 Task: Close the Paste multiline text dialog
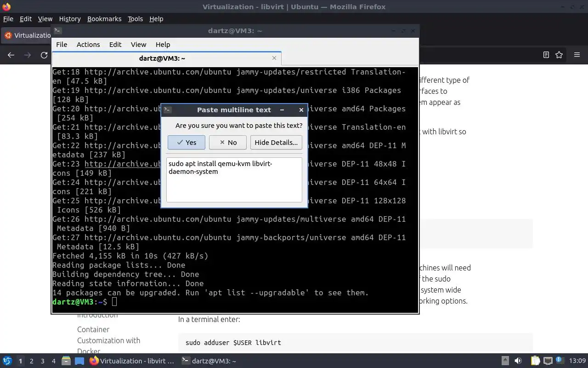point(301,110)
